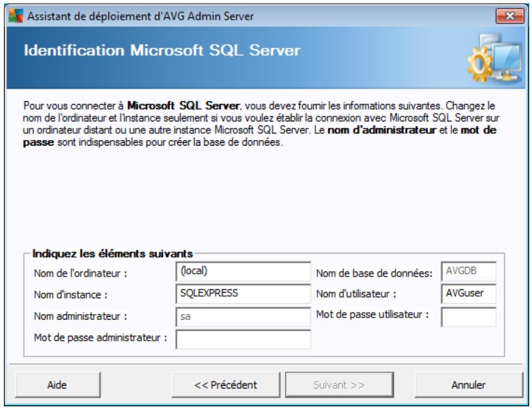Click the 'Mot de passe administrateur :' label

(101, 337)
